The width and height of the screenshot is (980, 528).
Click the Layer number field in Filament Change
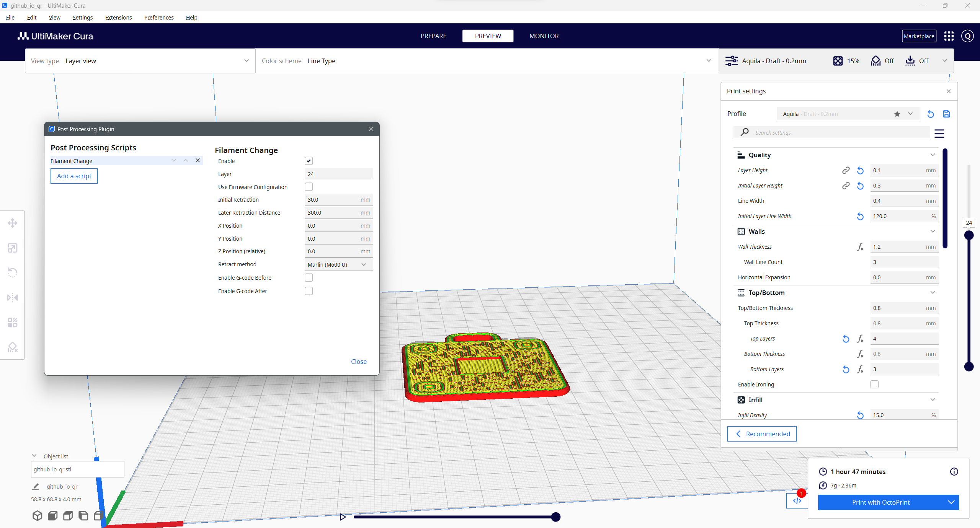point(338,174)
